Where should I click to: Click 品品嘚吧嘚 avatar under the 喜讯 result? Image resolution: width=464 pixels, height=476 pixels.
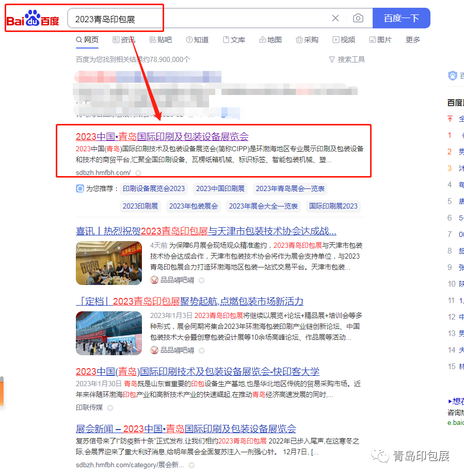(x=154, y=280)
